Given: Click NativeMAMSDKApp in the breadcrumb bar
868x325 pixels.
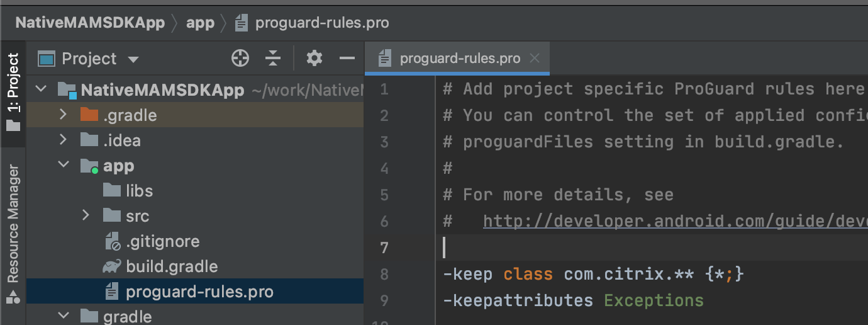Looking at the screenshot, I should [90, 23].
